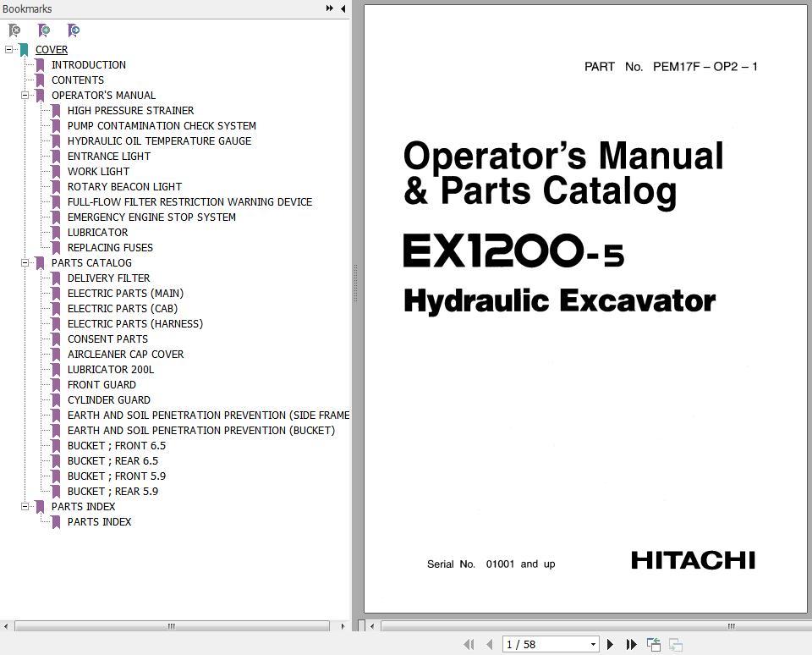
Task: Collapse the PARTS INDEX section
Action: pyautogui.click(x=25, y=506)
